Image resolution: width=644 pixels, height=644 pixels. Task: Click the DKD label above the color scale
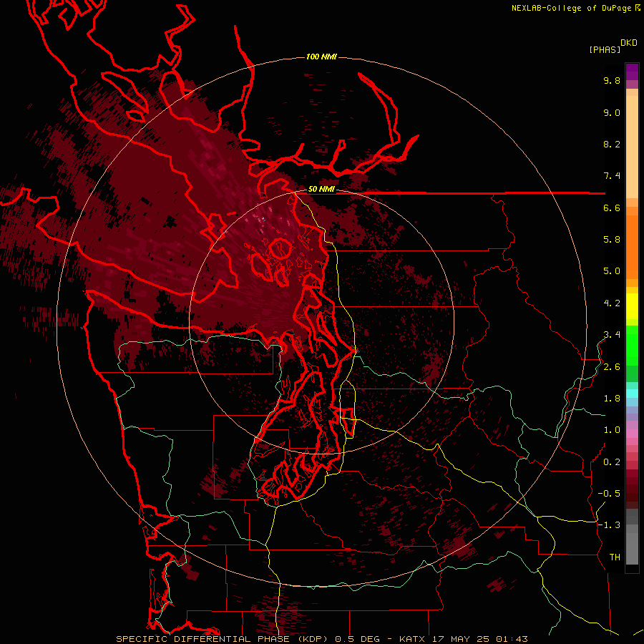[x=629, y=43]
